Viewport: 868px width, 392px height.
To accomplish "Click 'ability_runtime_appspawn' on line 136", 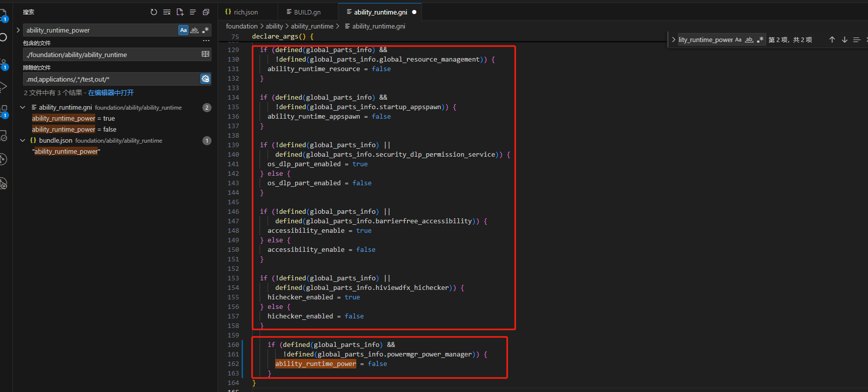I will click(x=314, y=117).
